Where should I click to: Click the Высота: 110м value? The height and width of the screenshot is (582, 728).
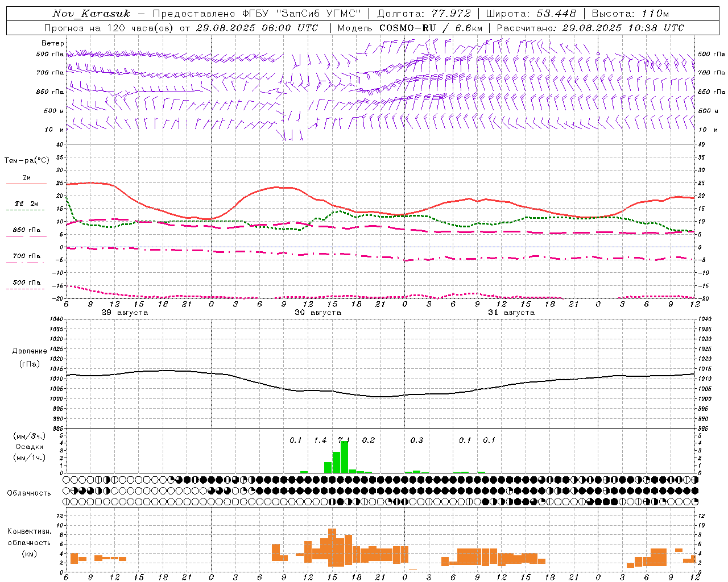point(630,14)
